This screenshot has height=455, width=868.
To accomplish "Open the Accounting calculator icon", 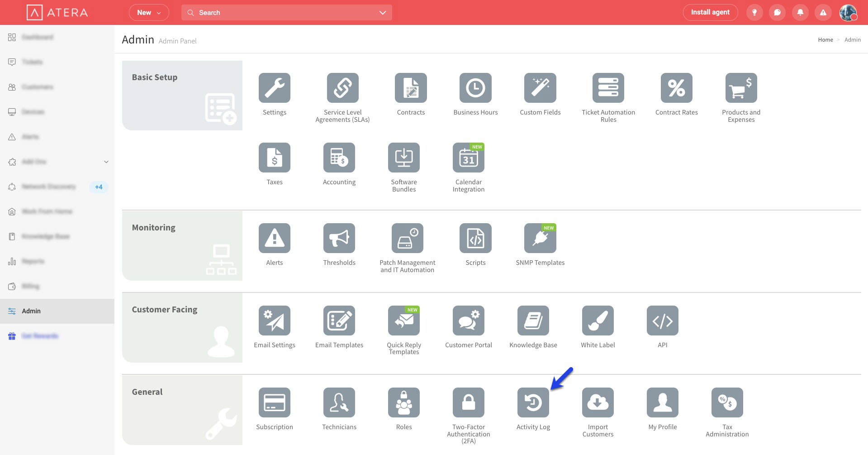I will click(x=339, y=158).
